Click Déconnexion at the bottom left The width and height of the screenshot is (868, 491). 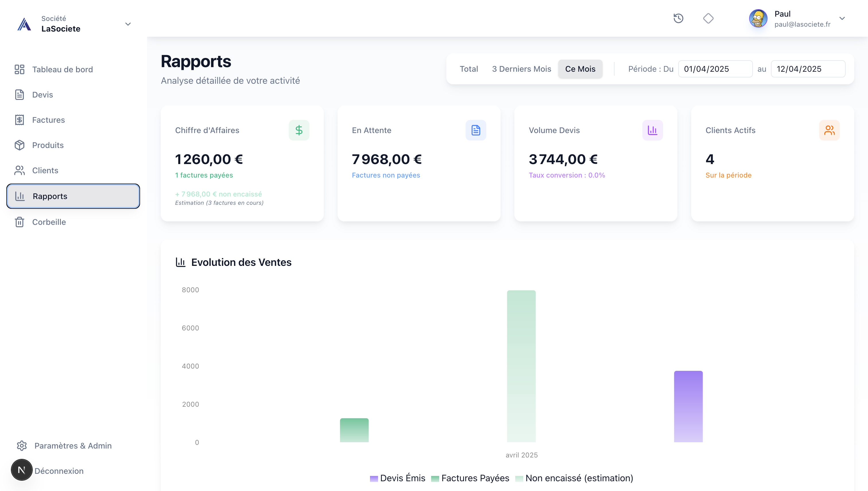(x=59, y=471)
